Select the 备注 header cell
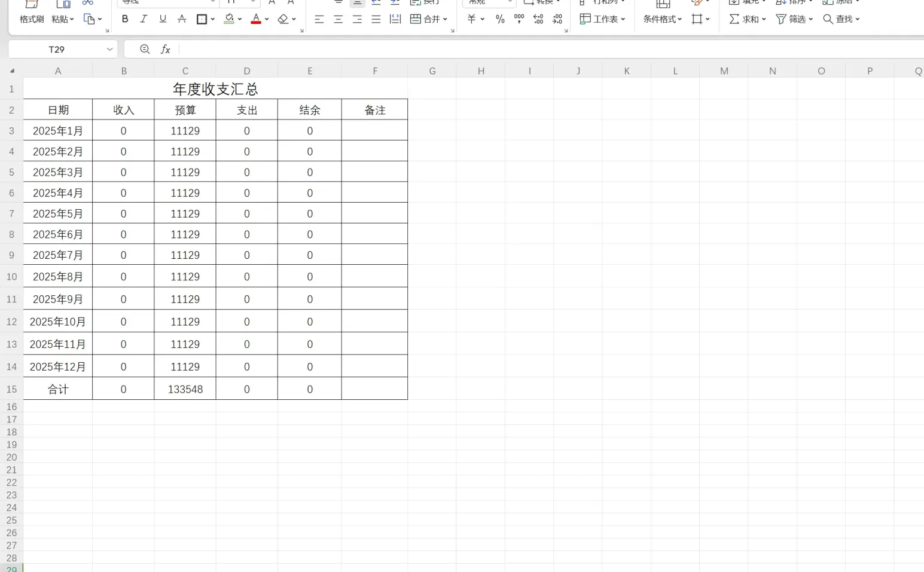 point(375,110)
